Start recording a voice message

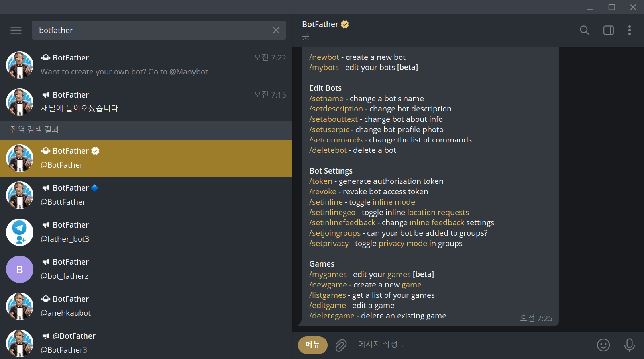630,345
